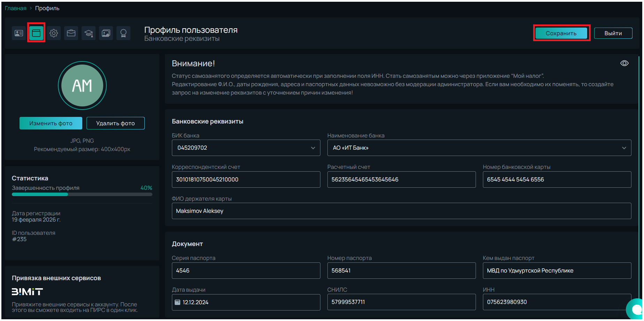Select the bank details wallet icon
Image resolution: width=644 pixels, height=321 pixels.
36,33
